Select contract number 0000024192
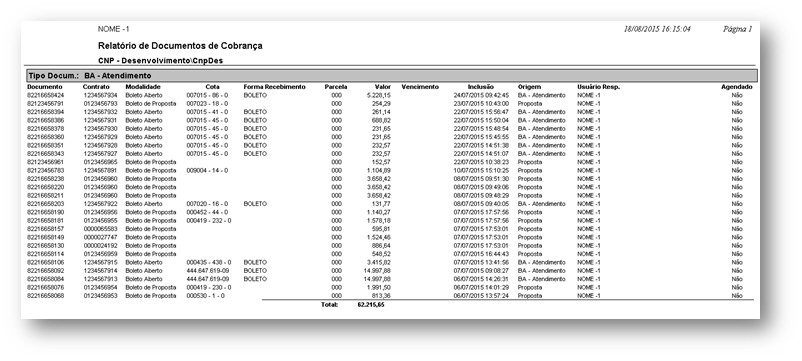802x361 pixels. (x=100, y=245)
